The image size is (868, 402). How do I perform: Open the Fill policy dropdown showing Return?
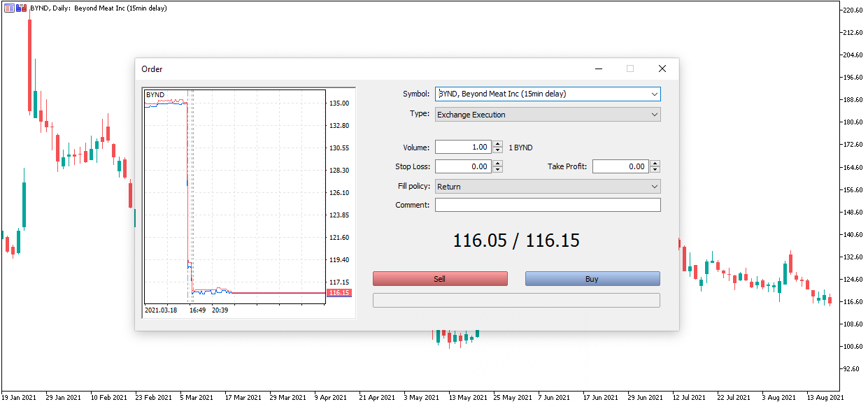[548, 187]
